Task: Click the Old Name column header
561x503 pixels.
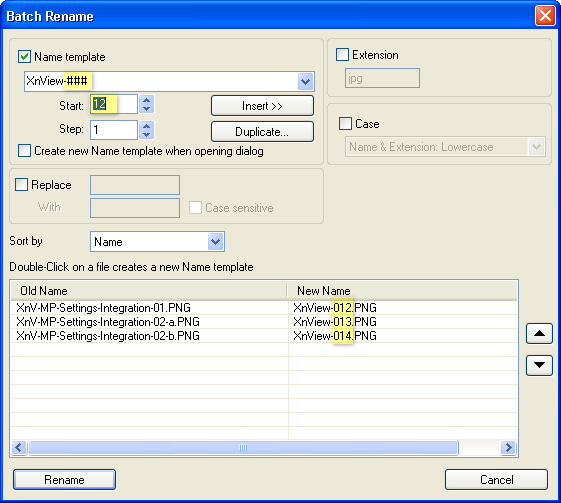Action: [149, 291]
